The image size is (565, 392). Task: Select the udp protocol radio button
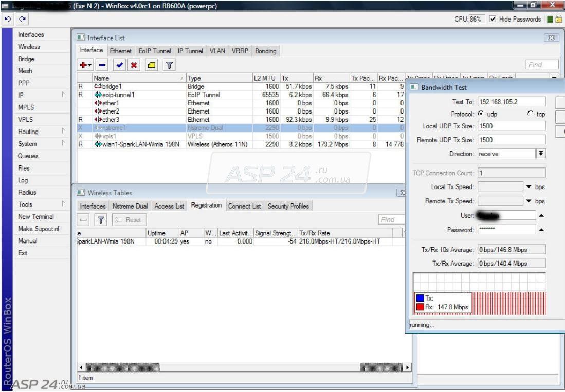pos(481,114)
